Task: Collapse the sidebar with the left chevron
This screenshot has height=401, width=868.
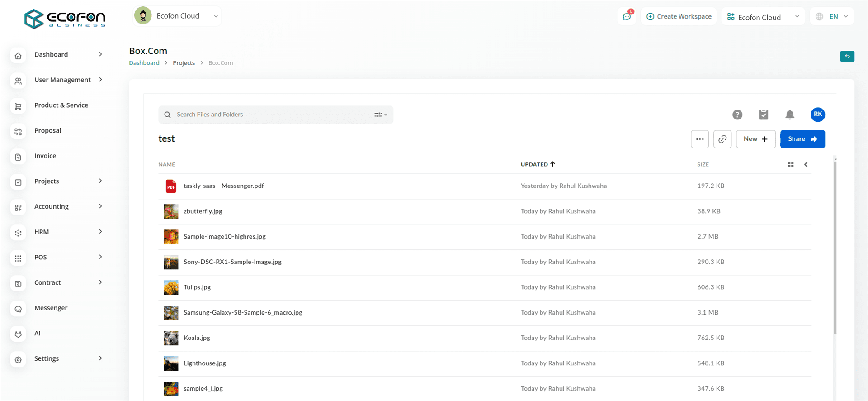Action: pyautogui.click(x=806, y=164)
